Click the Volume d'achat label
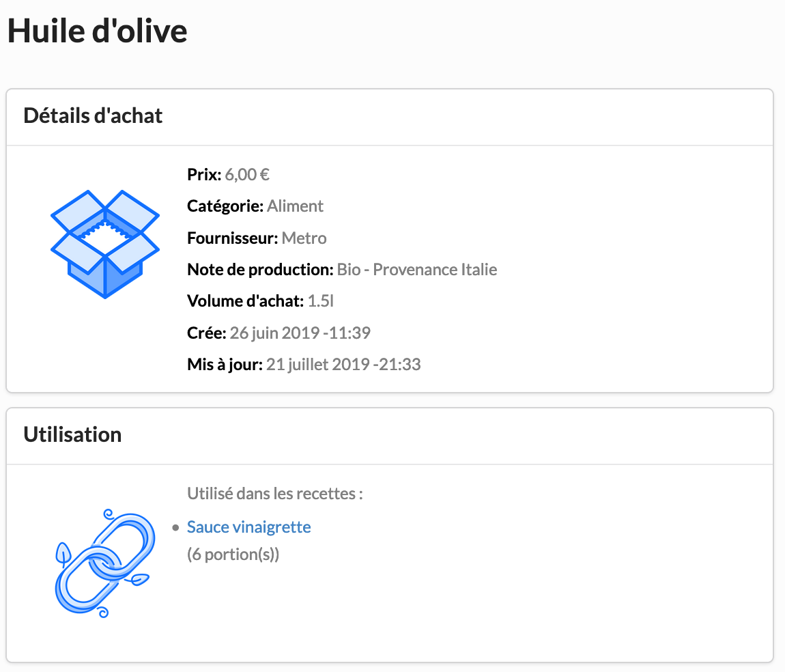This screenshot has height=672, width=785. (245, 301)
